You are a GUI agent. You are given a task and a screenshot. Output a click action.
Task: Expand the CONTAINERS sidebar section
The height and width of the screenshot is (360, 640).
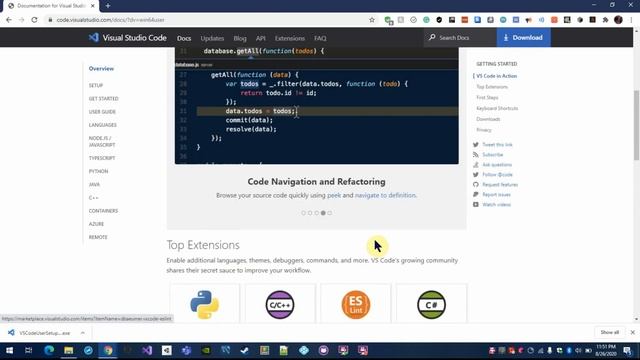tap(103, 211)
